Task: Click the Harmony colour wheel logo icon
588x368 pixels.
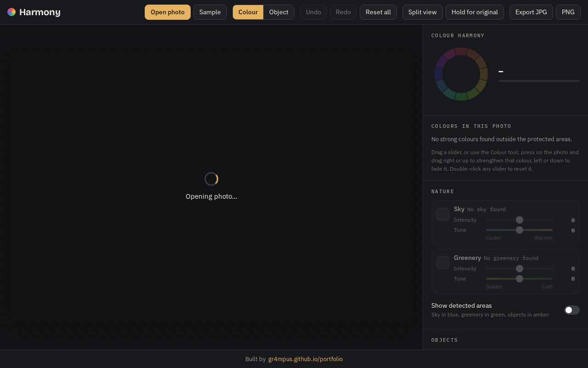Action: (11, 12)
